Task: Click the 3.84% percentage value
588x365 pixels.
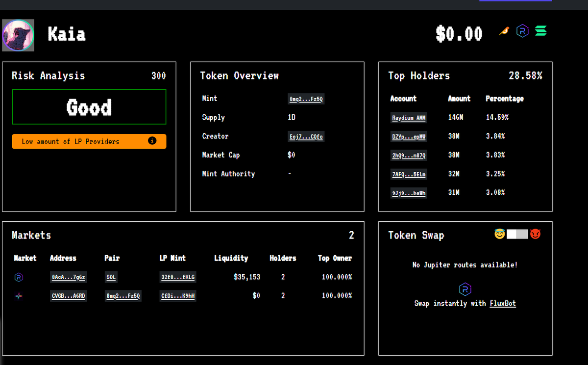Action: click(495, 136)
